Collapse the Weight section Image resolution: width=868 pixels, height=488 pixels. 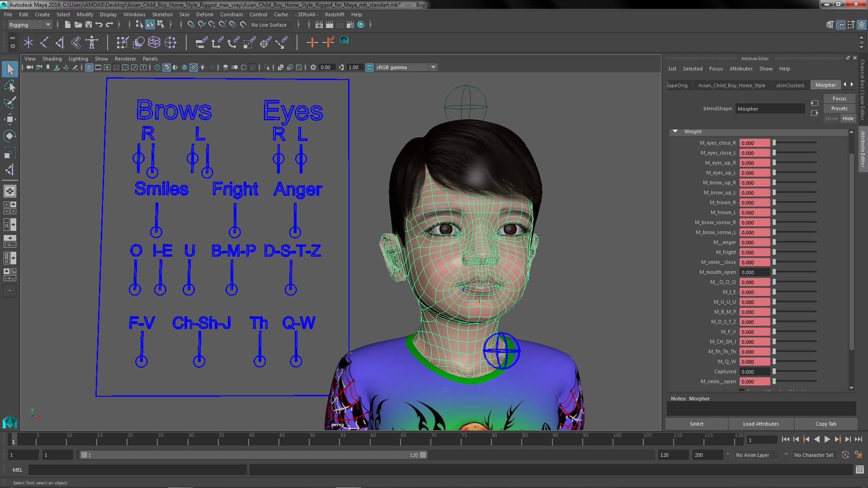coord(675,131)
